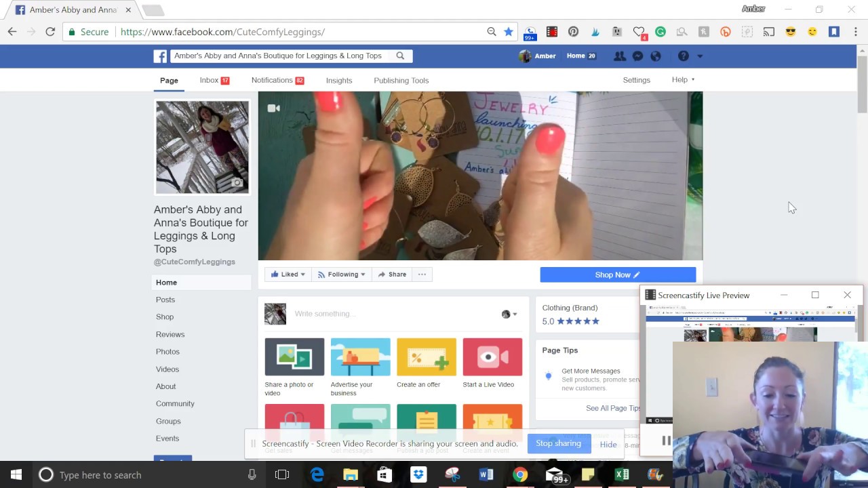Open Dropbox from the taskbar
The height and width of the screenshot is (488, 868).
tap(418, 474)
